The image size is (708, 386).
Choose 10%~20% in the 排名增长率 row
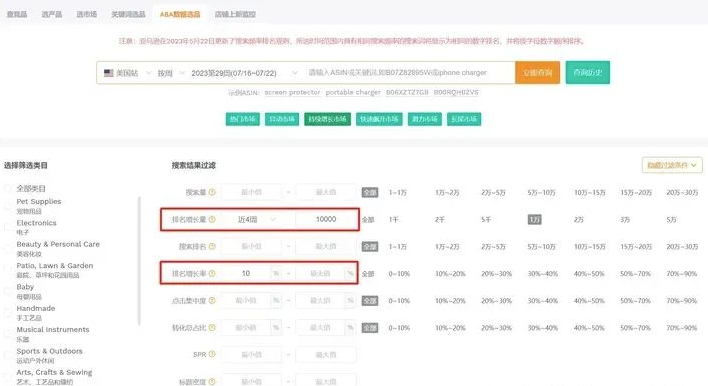tap(450, 274)
